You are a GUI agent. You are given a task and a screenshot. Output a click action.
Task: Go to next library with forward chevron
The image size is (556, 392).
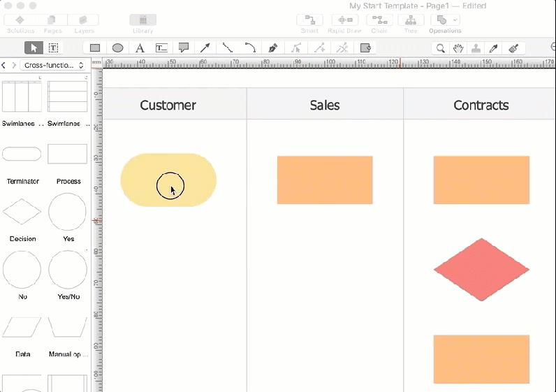tap(14, 65)
